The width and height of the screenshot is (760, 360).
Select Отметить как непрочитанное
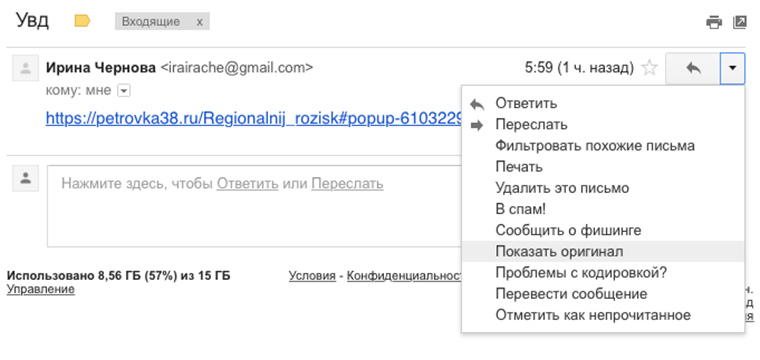593,315
